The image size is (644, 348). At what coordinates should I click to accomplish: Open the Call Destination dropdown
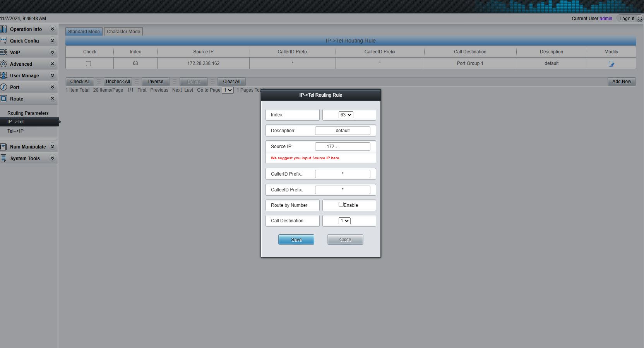[x=344, y=221]
